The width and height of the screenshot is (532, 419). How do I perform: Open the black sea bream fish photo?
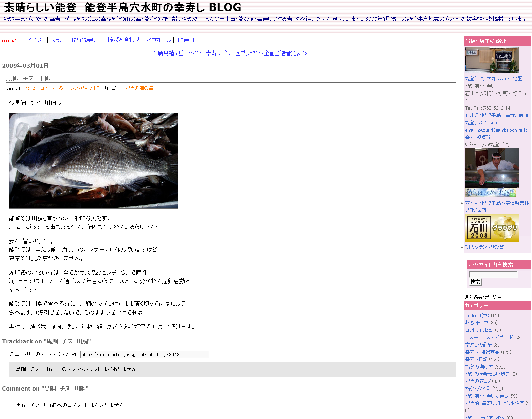coord(94,161)
